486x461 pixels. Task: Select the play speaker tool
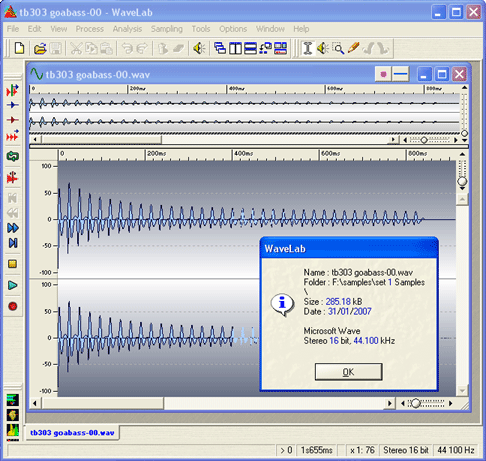pyautogui.click(x=323, y=49)
